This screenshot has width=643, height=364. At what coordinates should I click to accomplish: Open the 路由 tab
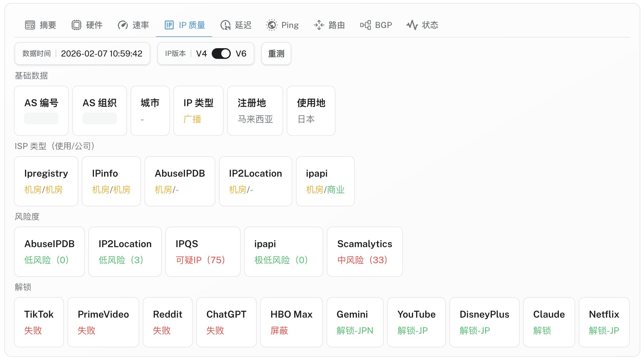click(x=336, y=25)
